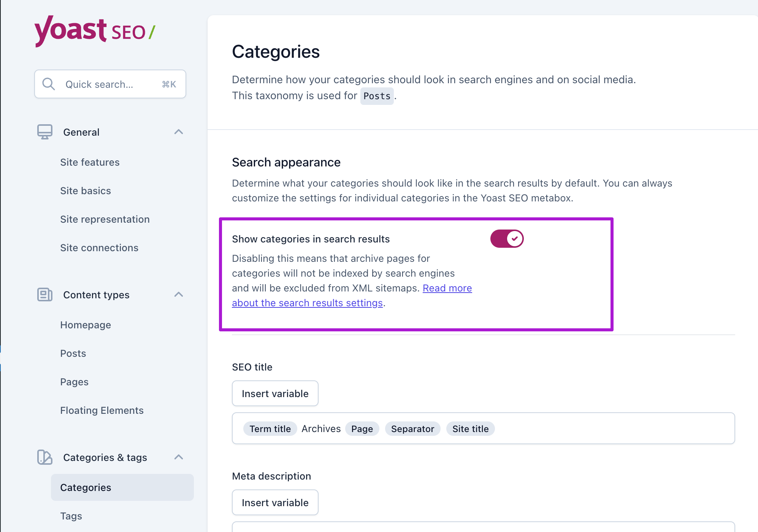Screen dimensions: 758x532
Task: Collapse the Content types section
Action: pyautogui.click(x=179, y=295)
